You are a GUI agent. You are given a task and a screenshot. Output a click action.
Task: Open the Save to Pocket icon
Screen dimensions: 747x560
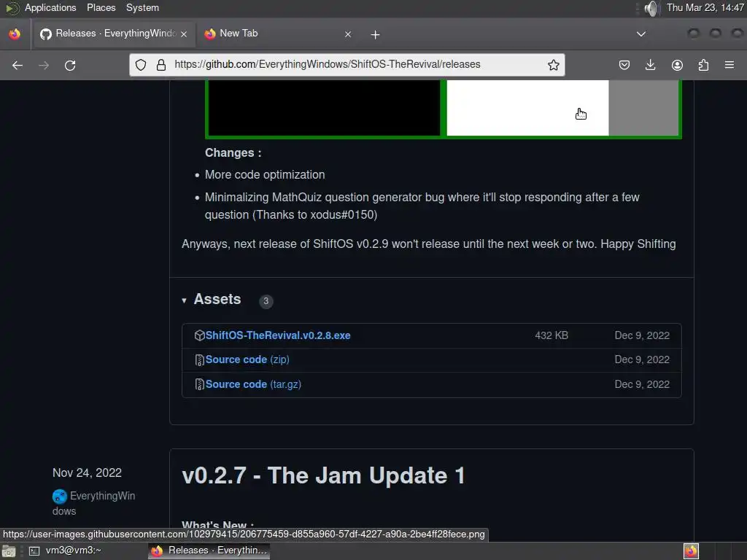pyautogui.click(x=624, y=65)
